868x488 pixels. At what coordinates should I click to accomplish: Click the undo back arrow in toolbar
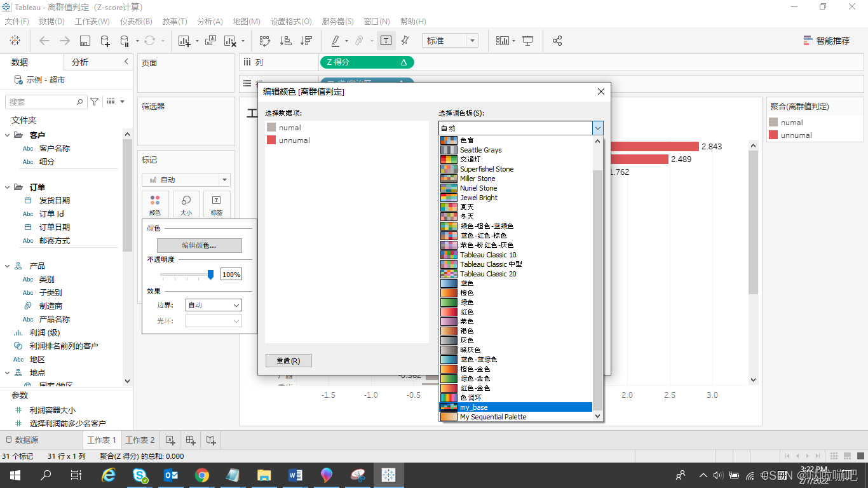tap(44, 41)
